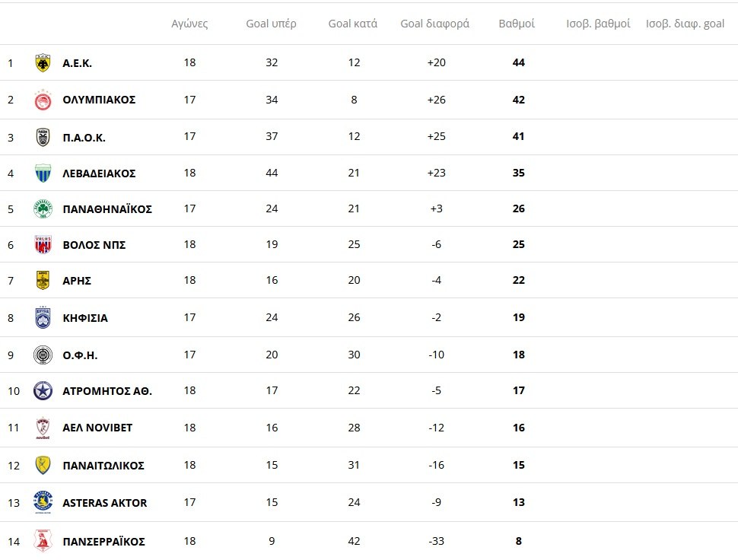Screen dimensions: 738x560
Task: Click the Ισοβ. βαθμοί column header
Action: 598,24
